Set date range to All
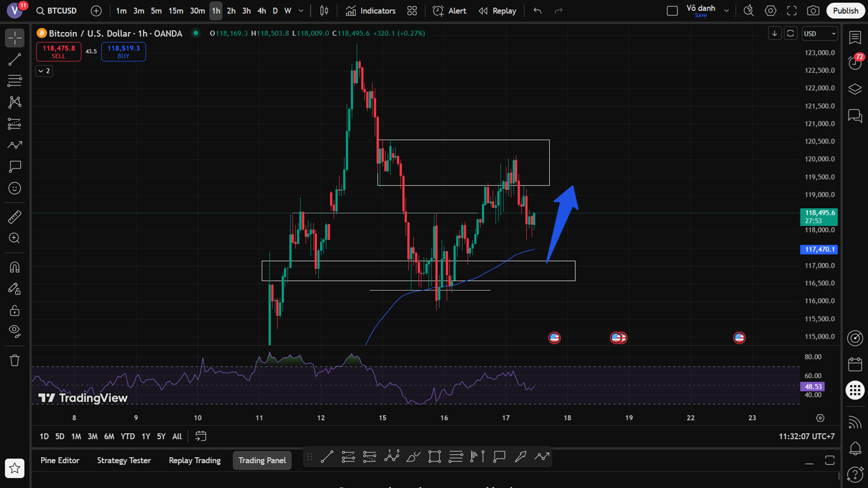This screenshot has width=868, height=488. 177,436
